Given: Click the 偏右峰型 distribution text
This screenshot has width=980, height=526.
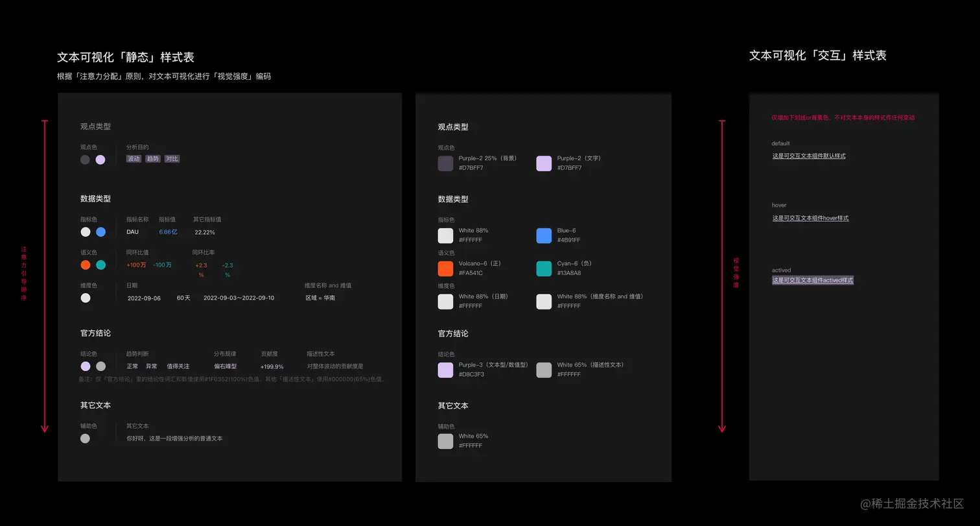Looking at the screenshot, I should 226,366.
